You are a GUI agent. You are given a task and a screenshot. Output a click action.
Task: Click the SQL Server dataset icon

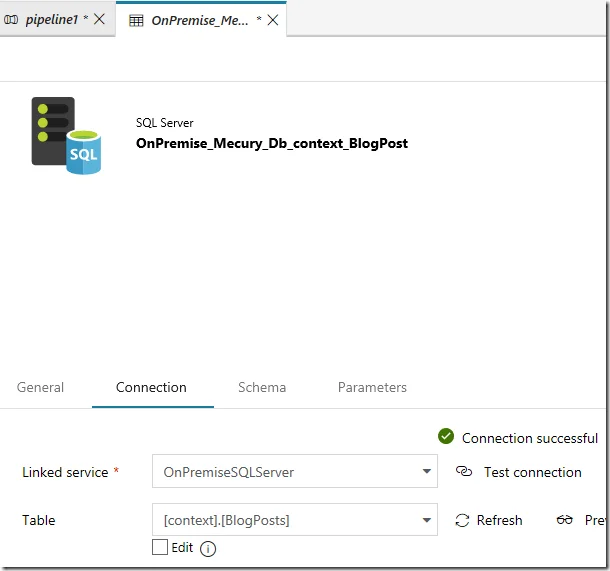66,136
